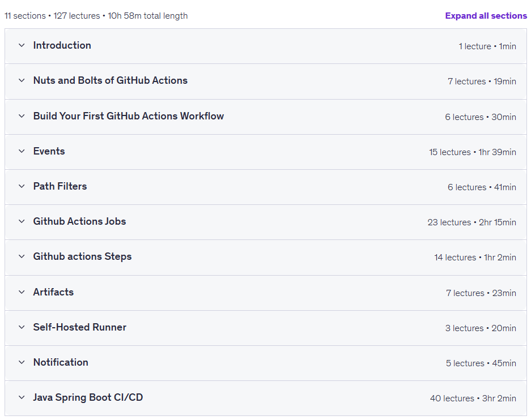Open the Events section title
The width and height of the screenshot is (531, 420).
[49, 151]
